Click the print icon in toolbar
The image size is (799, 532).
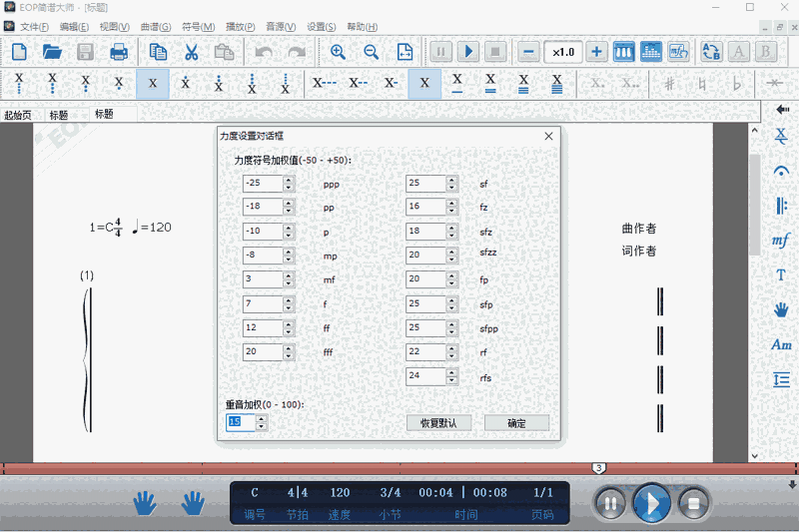[x=118, y=52]
